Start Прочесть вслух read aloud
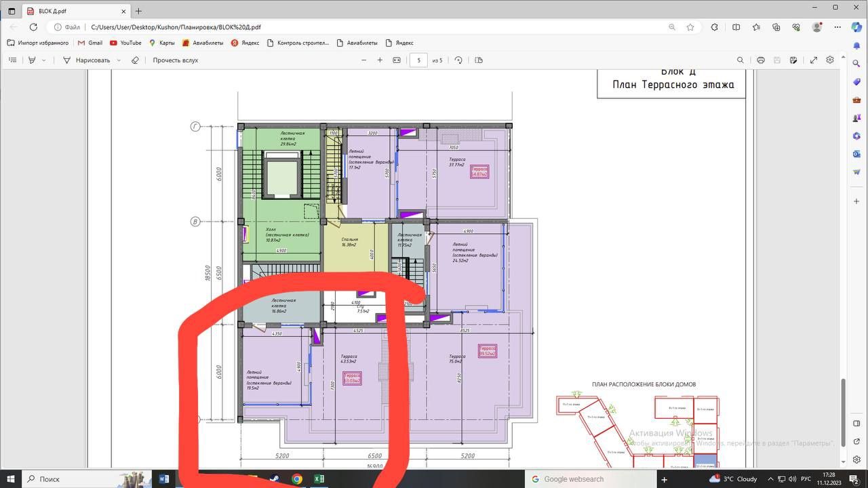This screenshot has width=868, height=488. click(175, 60)
